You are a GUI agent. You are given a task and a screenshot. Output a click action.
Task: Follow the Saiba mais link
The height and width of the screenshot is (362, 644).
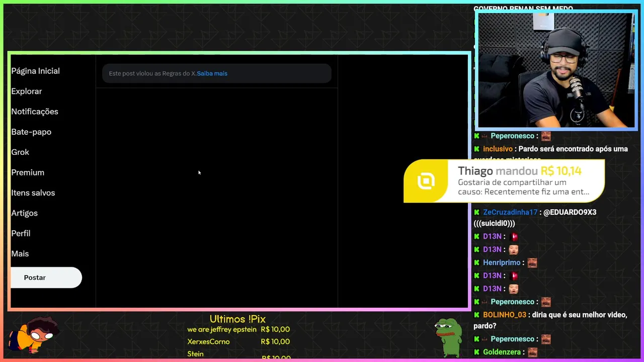point(212,73)
